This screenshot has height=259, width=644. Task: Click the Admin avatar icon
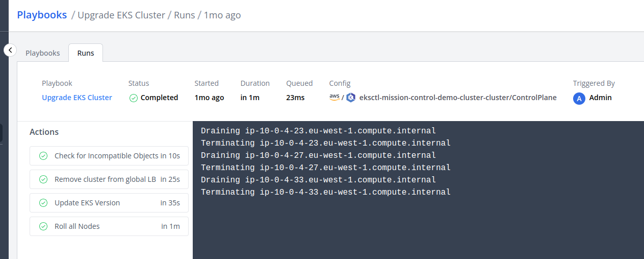tap(579, 99)
